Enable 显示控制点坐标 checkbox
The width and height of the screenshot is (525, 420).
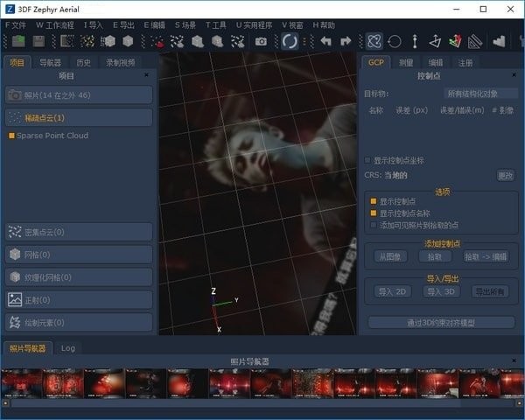367,160
